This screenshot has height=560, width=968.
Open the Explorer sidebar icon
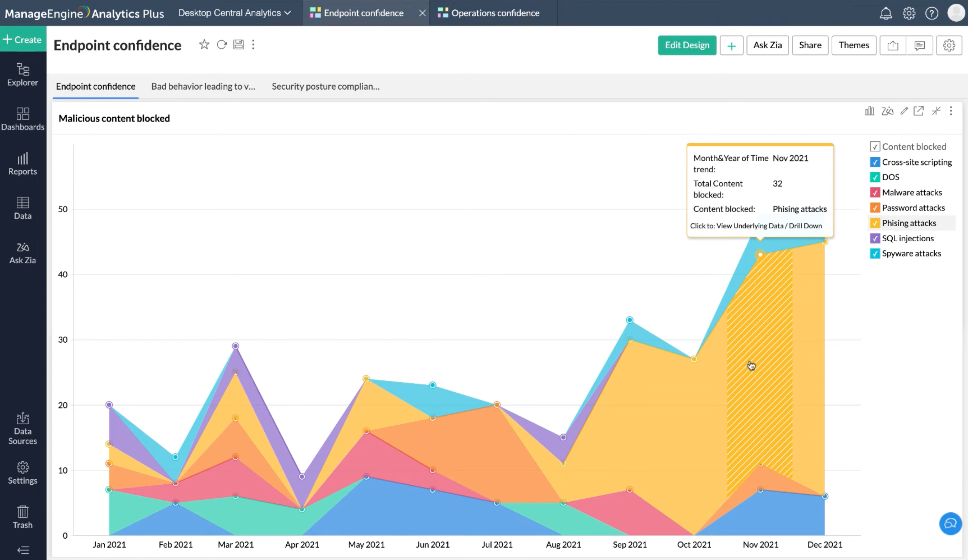(x=23, y=75)
